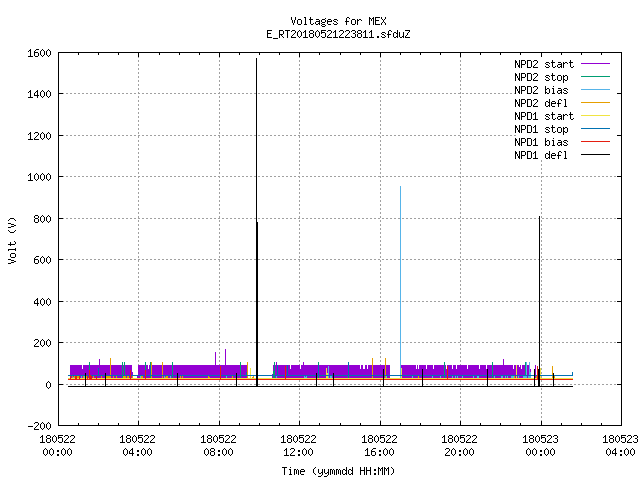Click the 200 y-axis tick label
Image resolution: width=640 pixels, height=480 pixels.
click(x=42, y=343)
